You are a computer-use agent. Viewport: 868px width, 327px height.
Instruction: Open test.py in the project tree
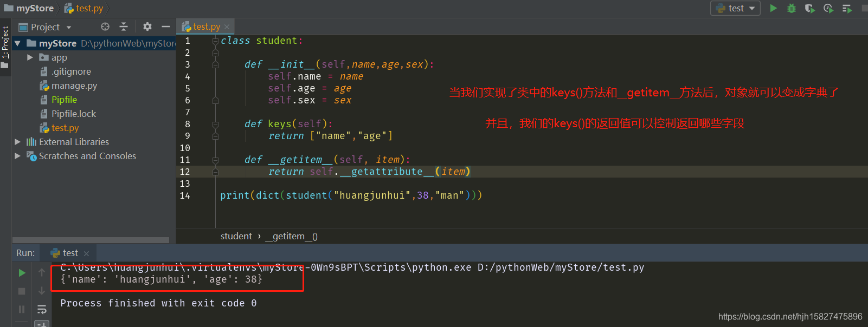tap(65, 128)
